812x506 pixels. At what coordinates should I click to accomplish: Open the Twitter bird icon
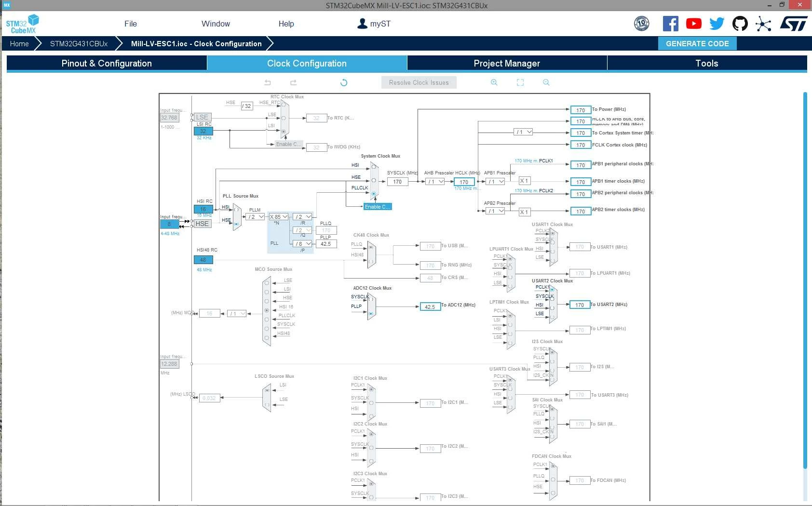coord(717,24)
